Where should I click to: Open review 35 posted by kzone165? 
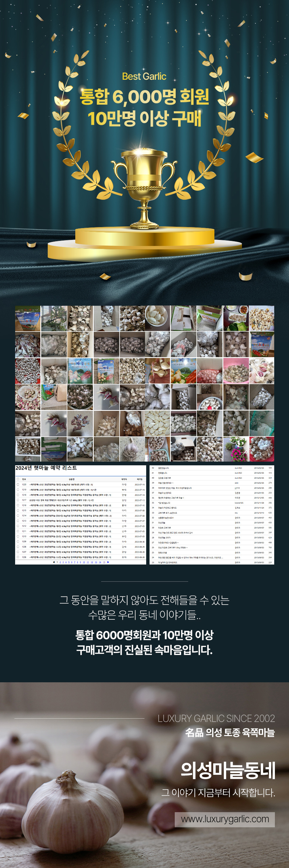164,503
